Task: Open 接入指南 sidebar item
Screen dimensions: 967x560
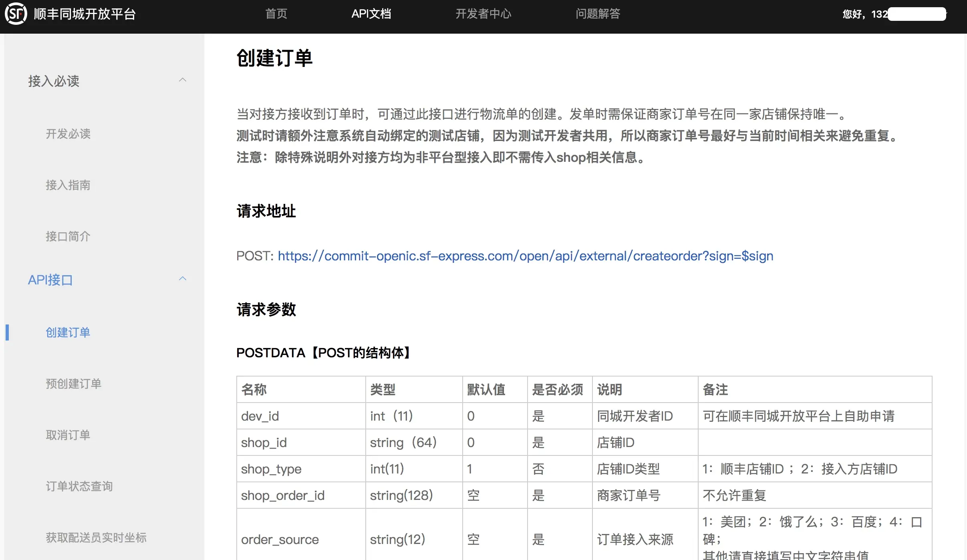Action: click(68, 185)
